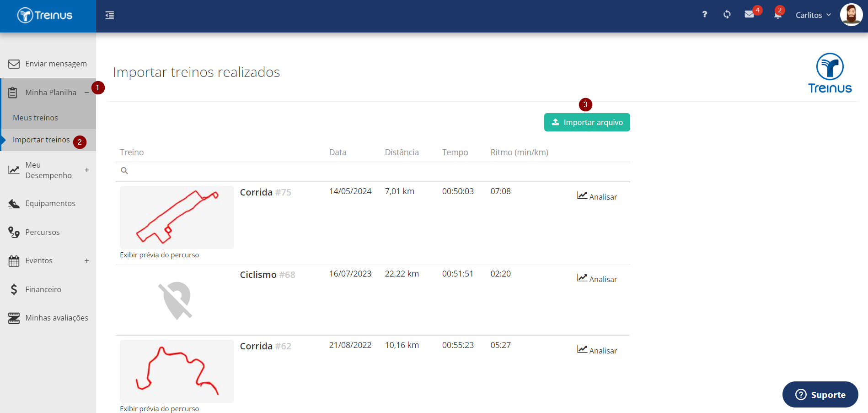Expand the Eventos menu section
The width and height of the screenshot is (868, 413).
click(87, 261)
